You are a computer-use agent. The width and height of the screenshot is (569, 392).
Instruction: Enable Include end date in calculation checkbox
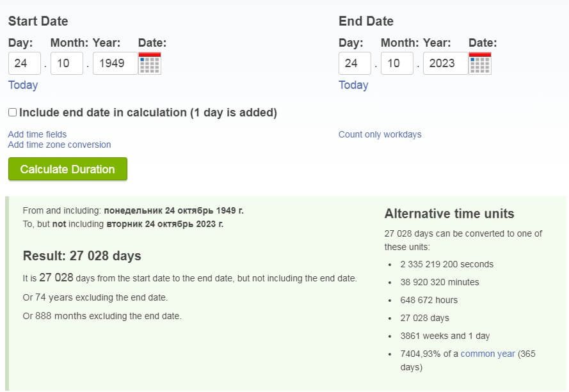click(x=12, y=113)
